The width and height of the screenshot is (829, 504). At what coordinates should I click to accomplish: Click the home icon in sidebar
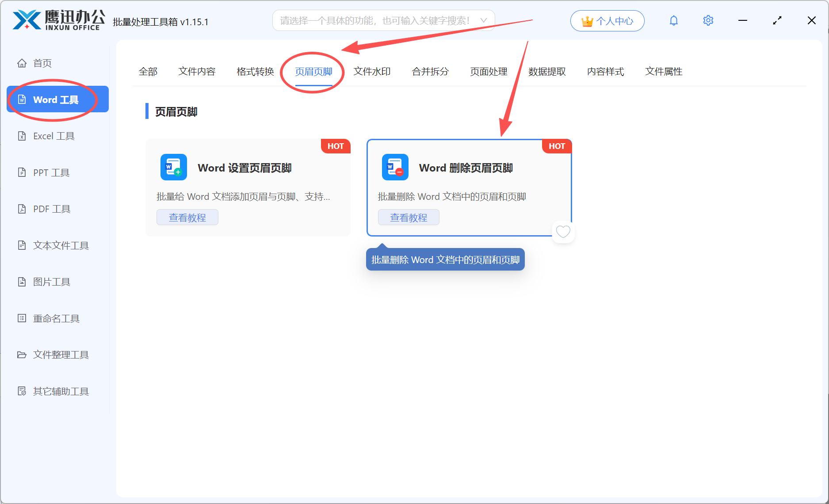pyautogui.click(x=22, y=63)
